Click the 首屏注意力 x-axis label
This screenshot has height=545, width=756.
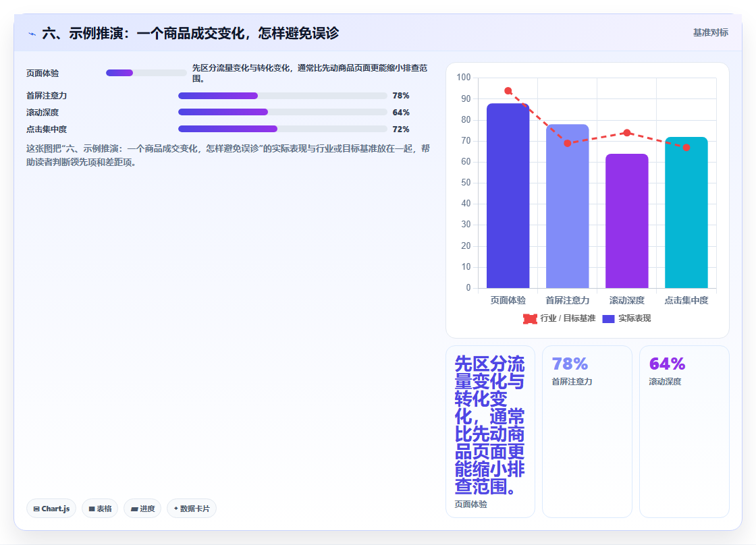[568, 300]
